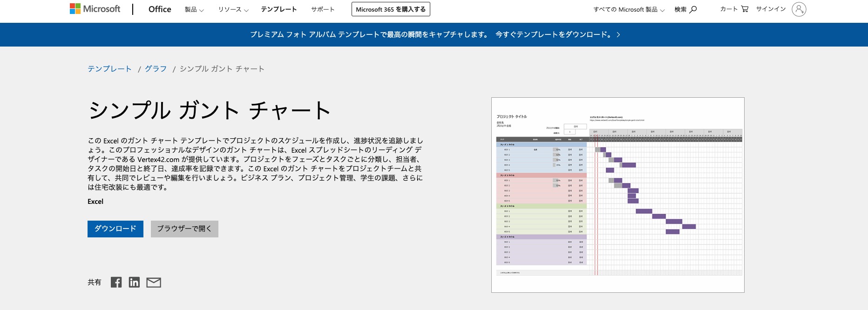Follow the グラフ breadcrumb link

156,69
